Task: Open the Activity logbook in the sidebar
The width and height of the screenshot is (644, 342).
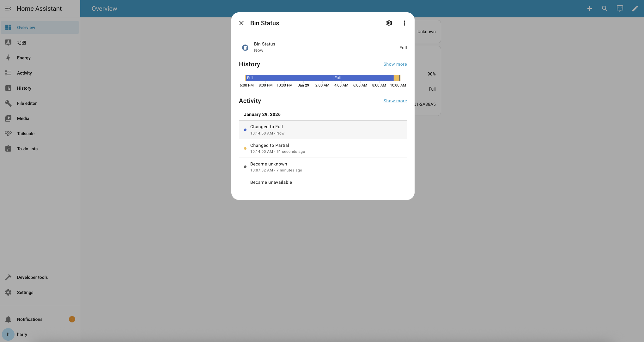Action: 24,73
